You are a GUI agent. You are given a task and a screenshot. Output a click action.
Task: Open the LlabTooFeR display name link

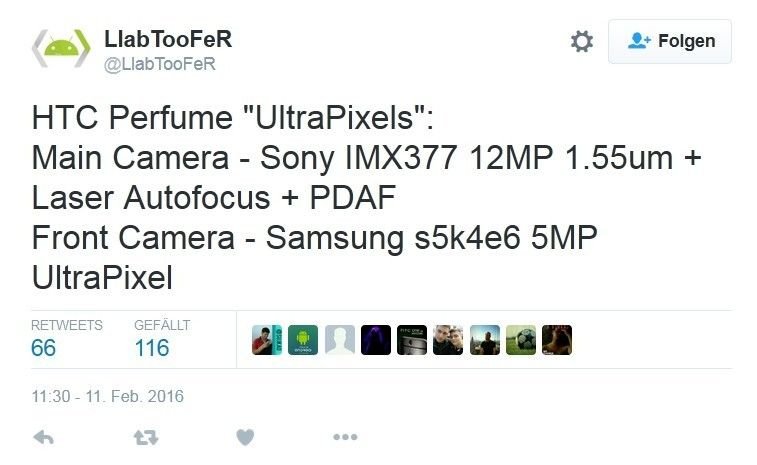pyautogui.click(x=168, y=39)
